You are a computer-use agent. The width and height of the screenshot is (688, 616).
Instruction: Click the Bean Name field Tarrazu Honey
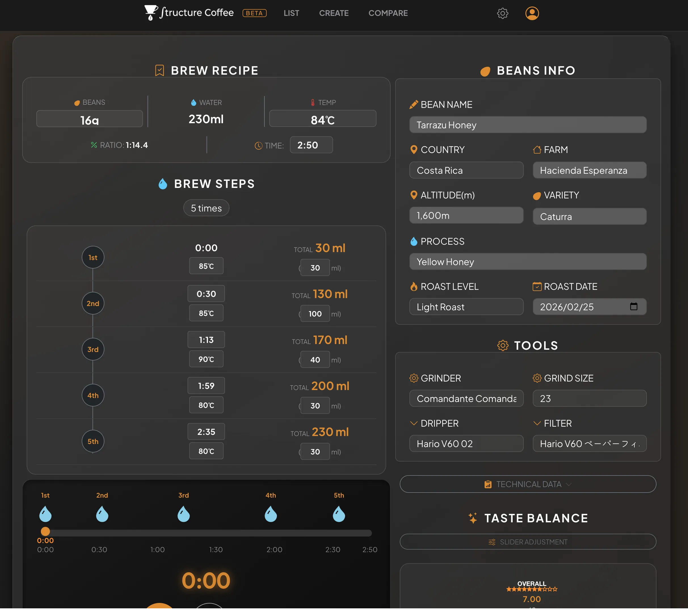pyautogui.click(x=528, y=125)
